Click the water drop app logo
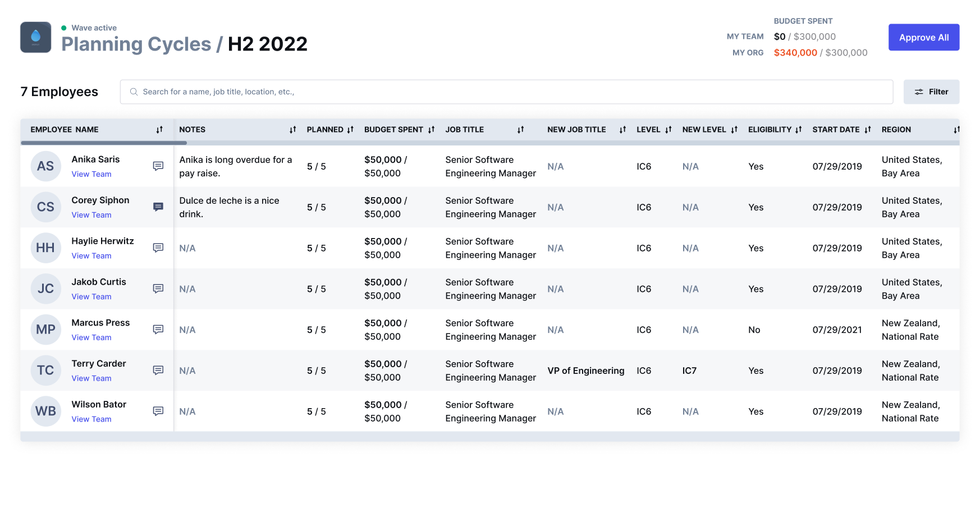The image size is (980, 512). (x=36, y=37)
